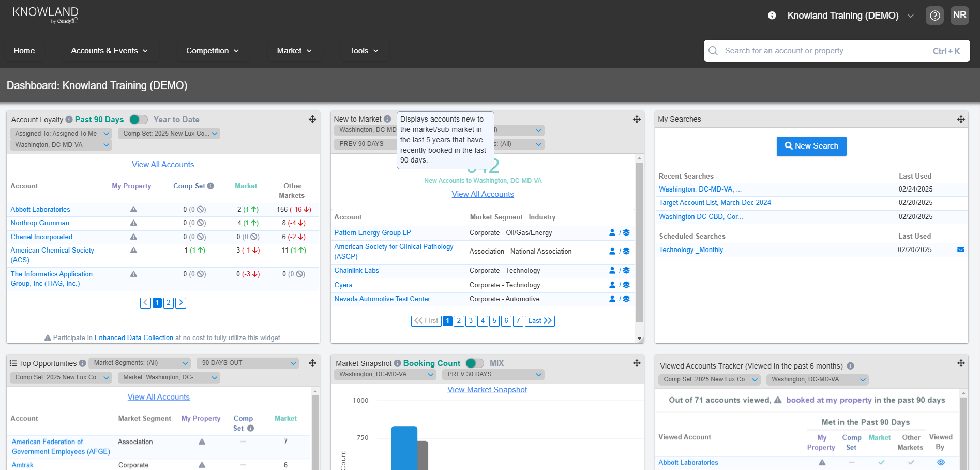Open the Technology _Monthly scheduled search
This screenshot has width=980, height=470.
(691, 250)
